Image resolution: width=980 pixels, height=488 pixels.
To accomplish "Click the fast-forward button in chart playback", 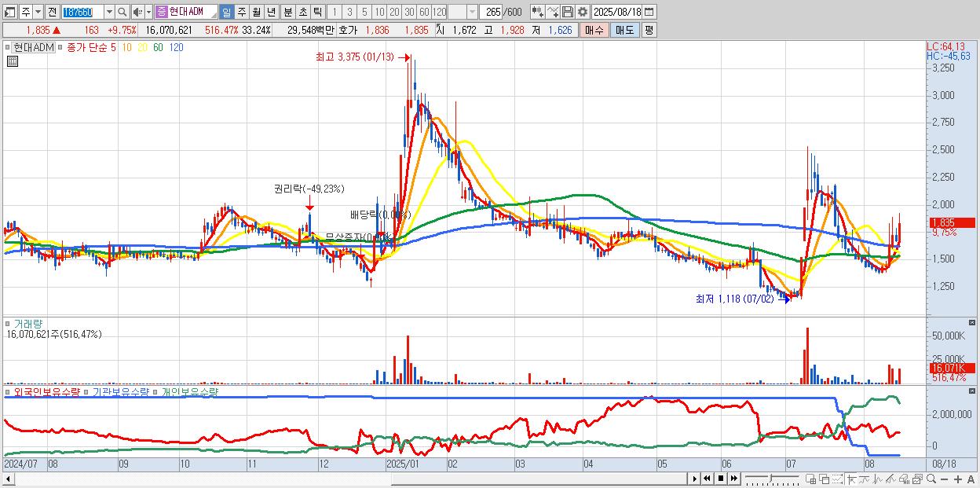I will tap(733, 478).
